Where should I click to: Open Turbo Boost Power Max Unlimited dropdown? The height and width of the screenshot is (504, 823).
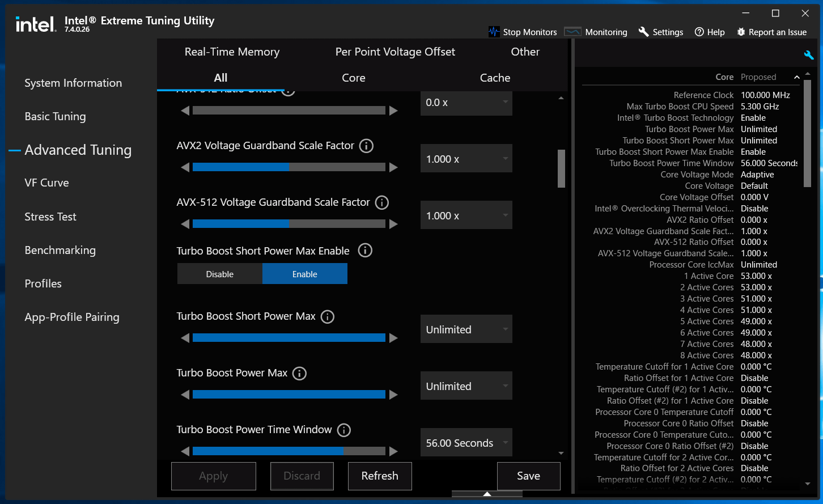[466, 386]
